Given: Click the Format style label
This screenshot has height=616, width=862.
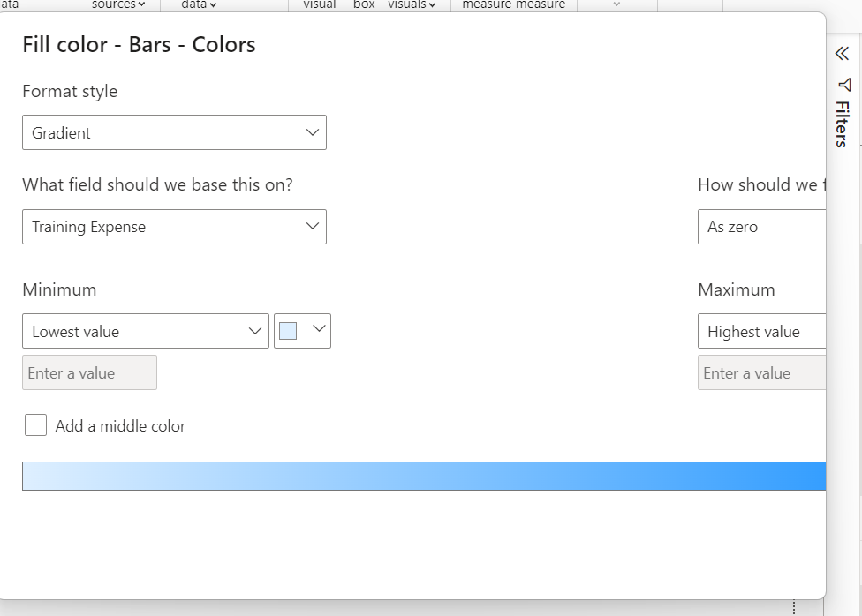Looking at the screenshot, I should 70,91.
